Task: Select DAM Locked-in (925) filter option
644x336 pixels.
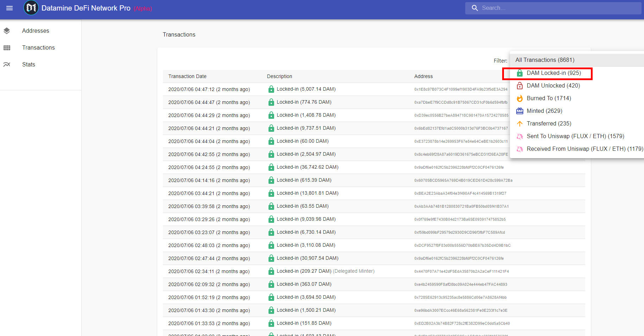Action: pos(577,73)
